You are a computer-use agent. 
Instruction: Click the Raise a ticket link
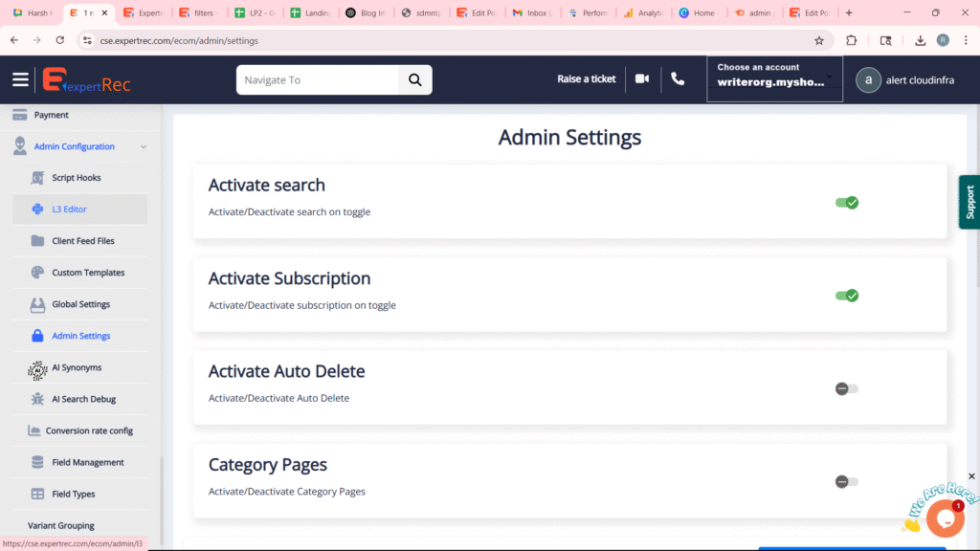pyautogui.click(x=586, y=79)
